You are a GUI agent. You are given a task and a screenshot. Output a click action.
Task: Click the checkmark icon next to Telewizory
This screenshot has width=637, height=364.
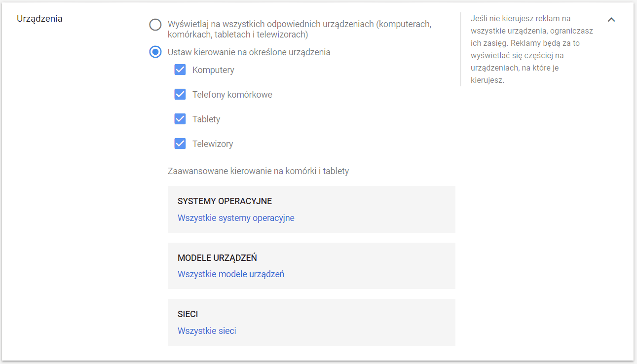[180, 144]
